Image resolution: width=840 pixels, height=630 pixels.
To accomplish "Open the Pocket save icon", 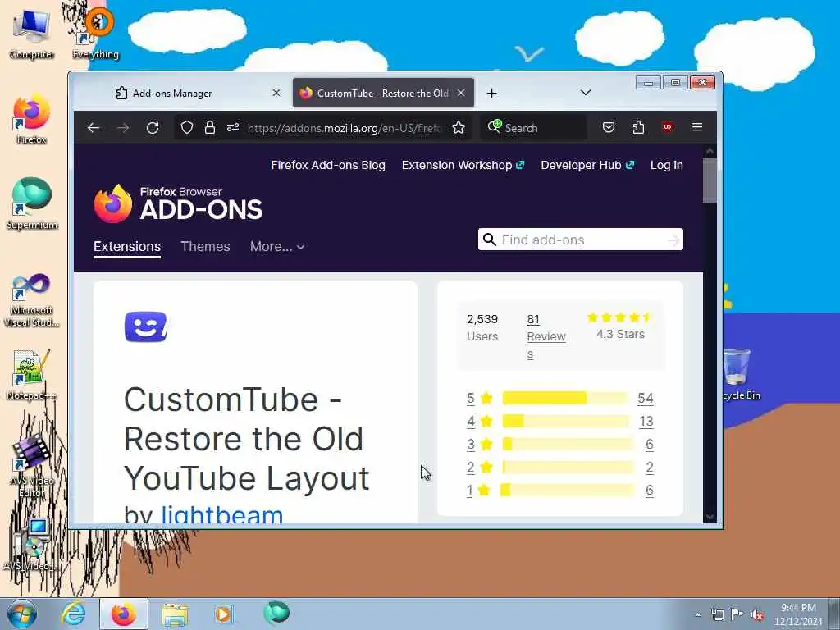I will (609, 127).
